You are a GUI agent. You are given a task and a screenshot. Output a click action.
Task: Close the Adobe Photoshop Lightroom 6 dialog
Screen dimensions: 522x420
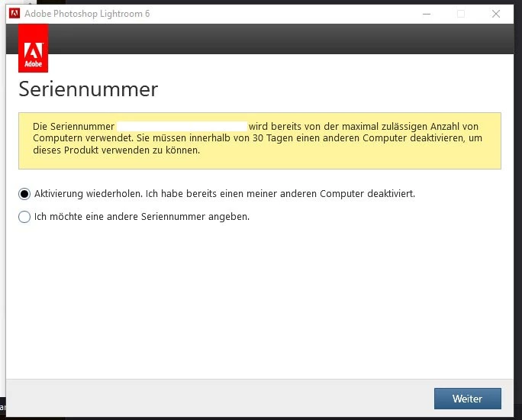(x=496, y=14)
